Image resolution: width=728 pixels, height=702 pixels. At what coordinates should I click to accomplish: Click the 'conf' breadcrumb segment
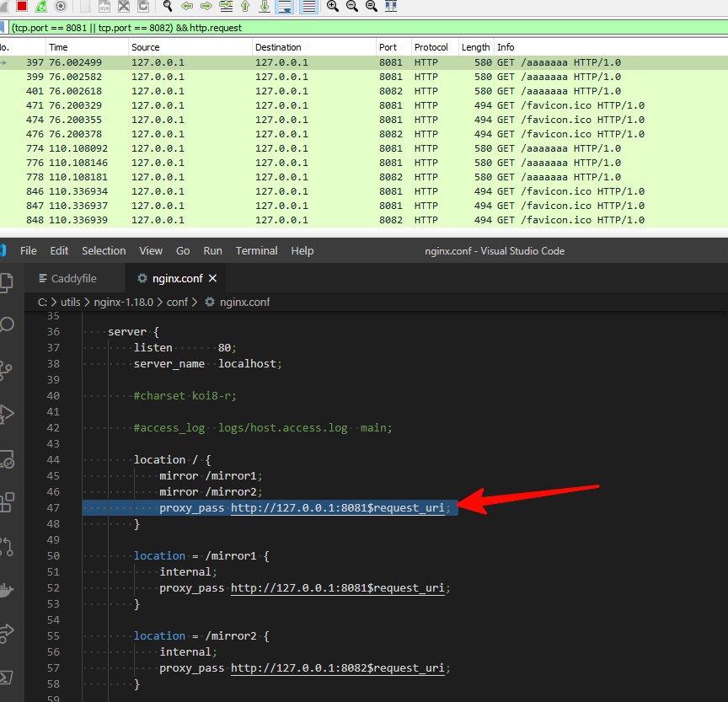[177, 302]
